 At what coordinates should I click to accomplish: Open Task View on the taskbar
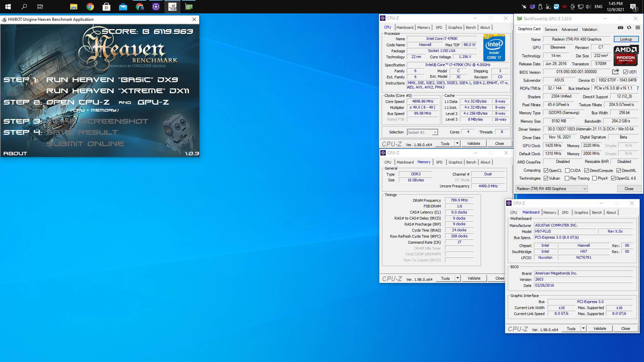40,6
